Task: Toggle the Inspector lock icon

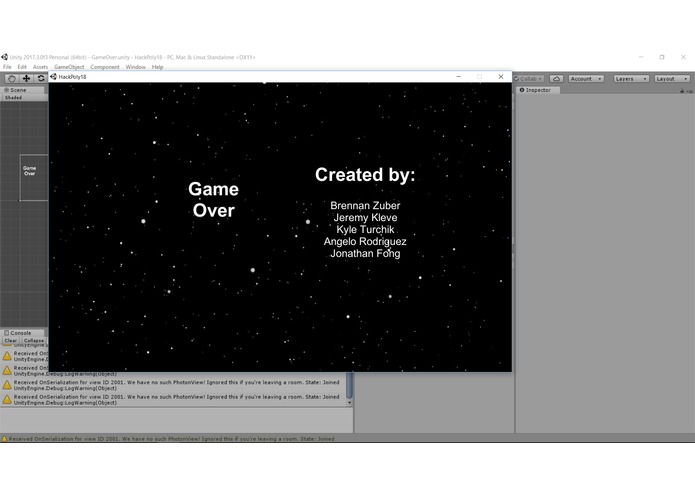Action: [682, 90]
